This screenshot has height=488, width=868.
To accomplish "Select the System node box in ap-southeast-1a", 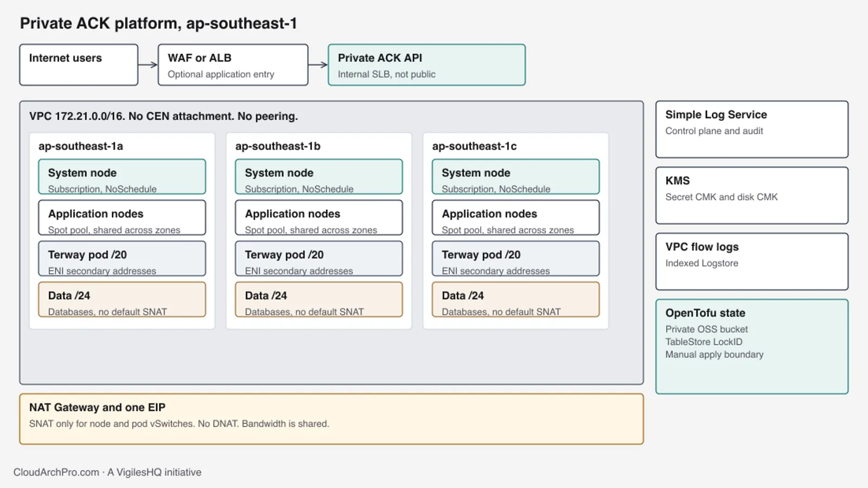I will (x=122, y=177).
